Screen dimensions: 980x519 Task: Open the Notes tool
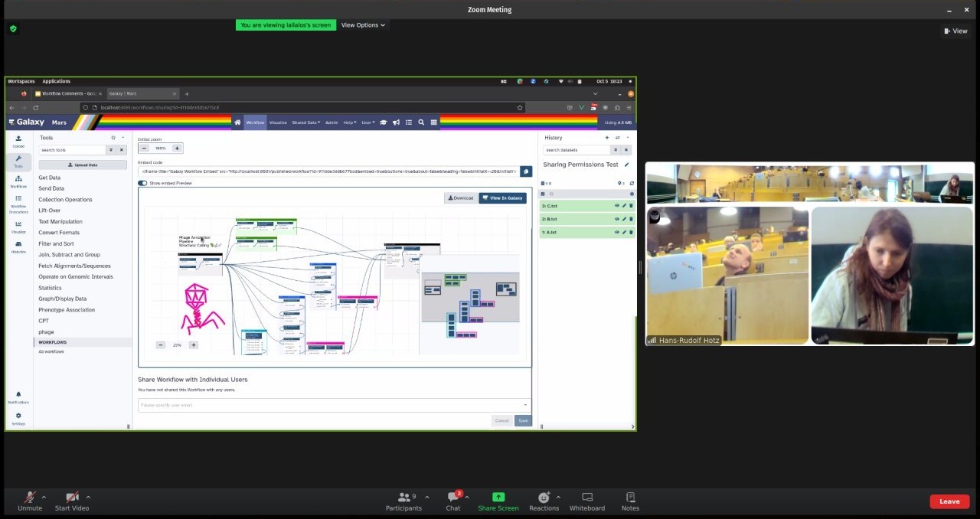click(630, 498)
